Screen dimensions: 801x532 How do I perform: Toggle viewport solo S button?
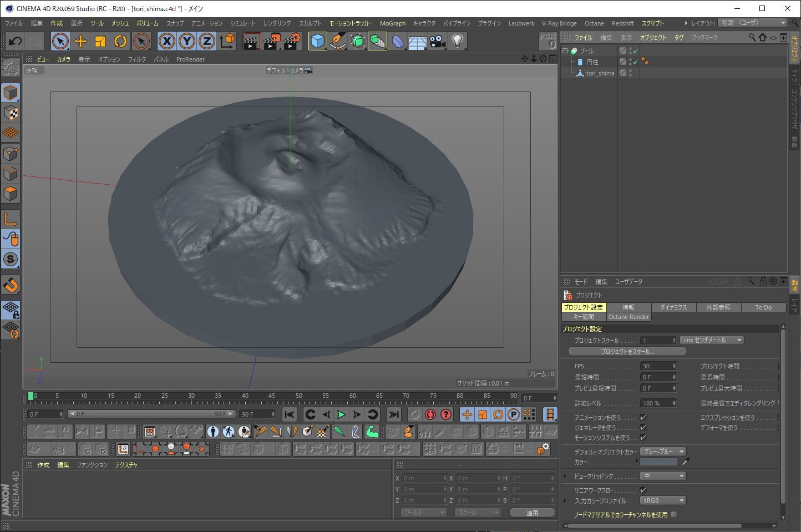coord(11,259)
